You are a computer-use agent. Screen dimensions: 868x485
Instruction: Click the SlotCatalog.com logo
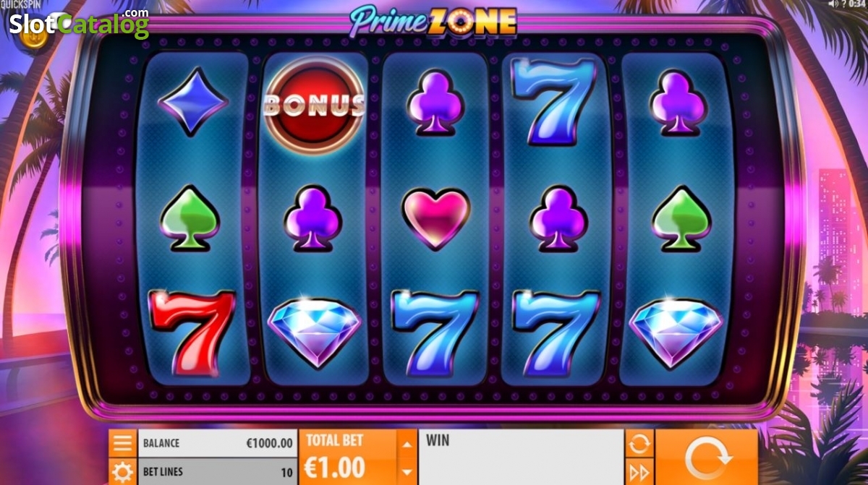(x=79, y=24)
